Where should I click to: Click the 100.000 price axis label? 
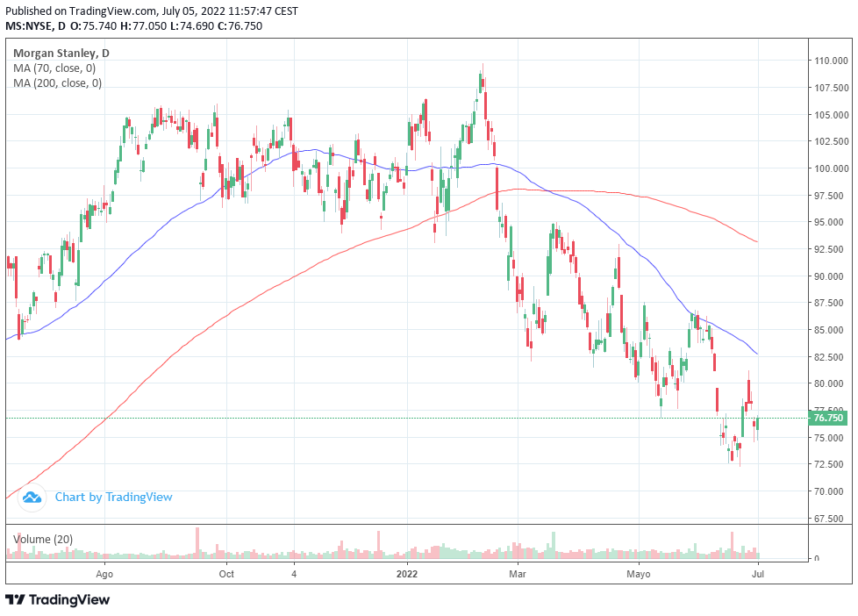click(x=831, y=168)
